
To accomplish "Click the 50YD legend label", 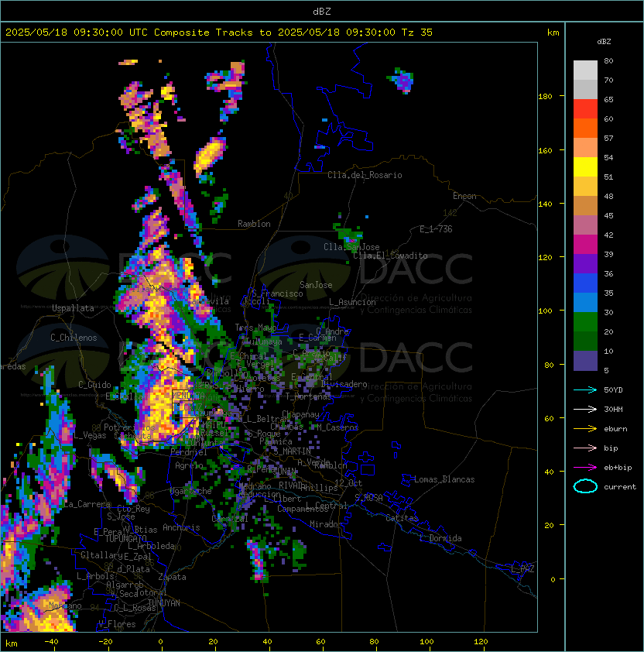I will pyautogui.click(x=613, y=390).
